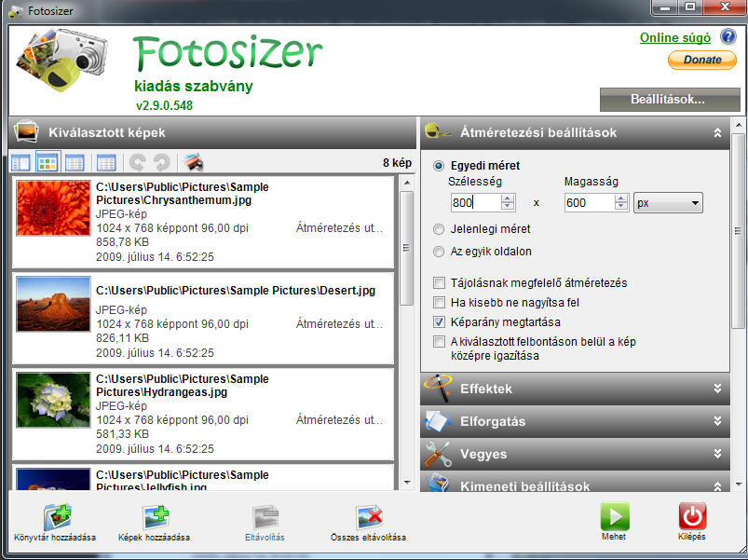Screen dimensions: 748x560
Task: Click the folder icon beside Kimeneti beállítások
Action: coord(438,483)
